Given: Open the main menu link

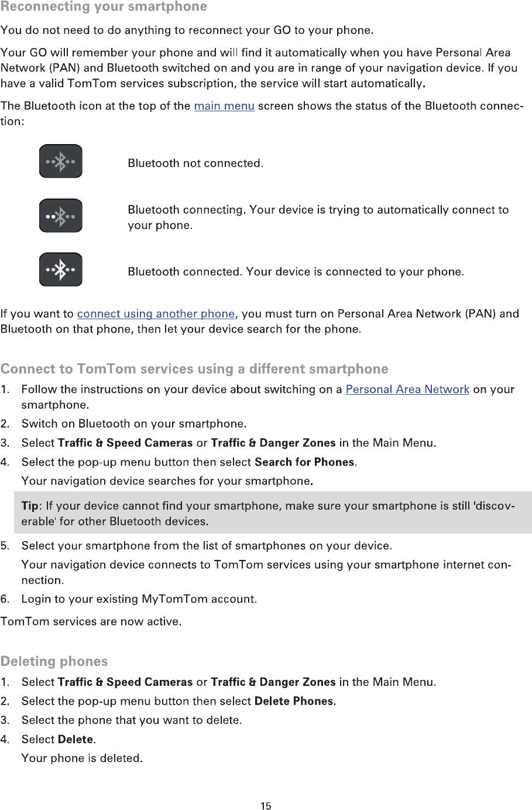Looking at the screenshot, I should point(224,106).
